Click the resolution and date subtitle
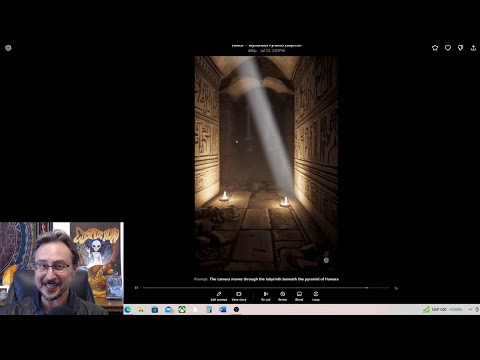This screenshot has width=480, height=360. (x=266, y=51)
